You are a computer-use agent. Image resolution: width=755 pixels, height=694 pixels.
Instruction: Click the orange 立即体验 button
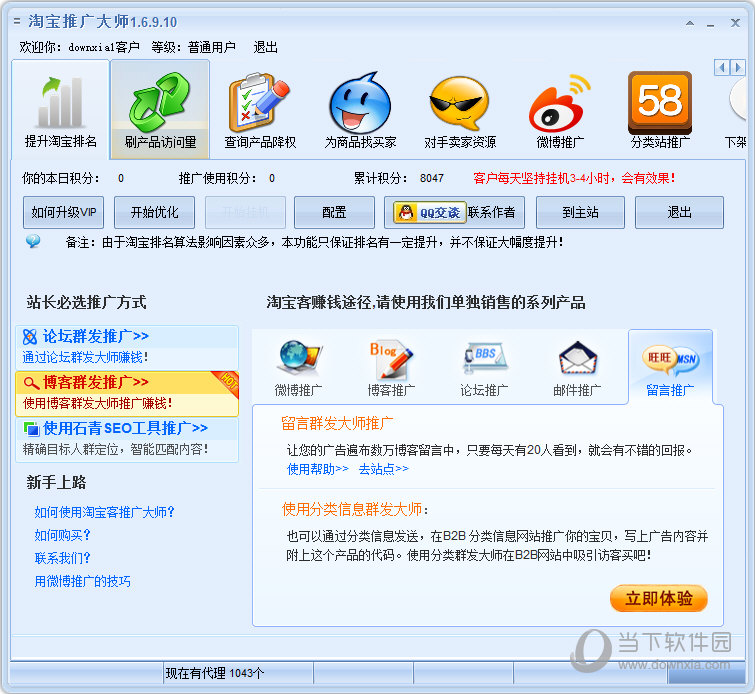tap(659, 599)
